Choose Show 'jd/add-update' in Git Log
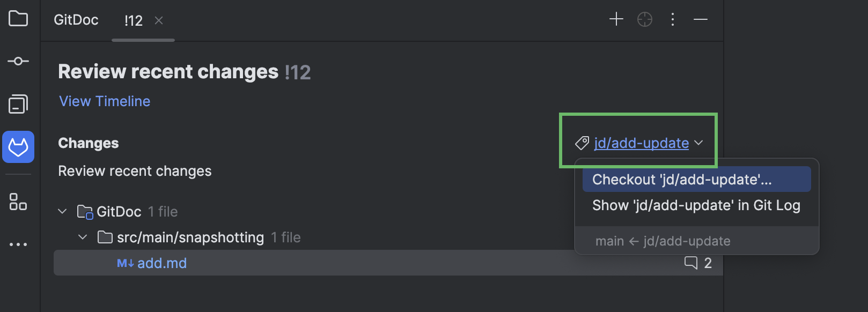This screenshot has width=868, height=312. 695,205
